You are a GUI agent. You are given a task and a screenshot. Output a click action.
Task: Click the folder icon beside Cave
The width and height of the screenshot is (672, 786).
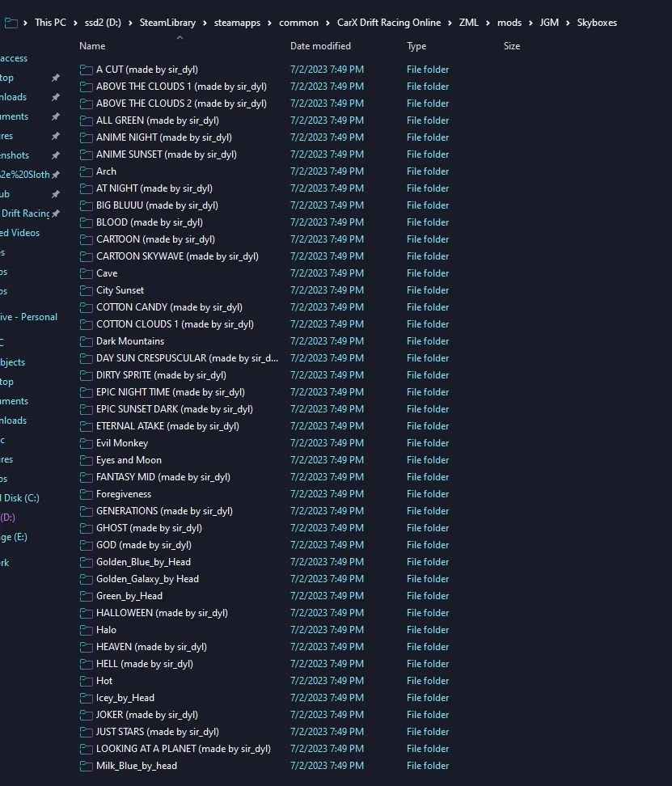click(87, 273)
